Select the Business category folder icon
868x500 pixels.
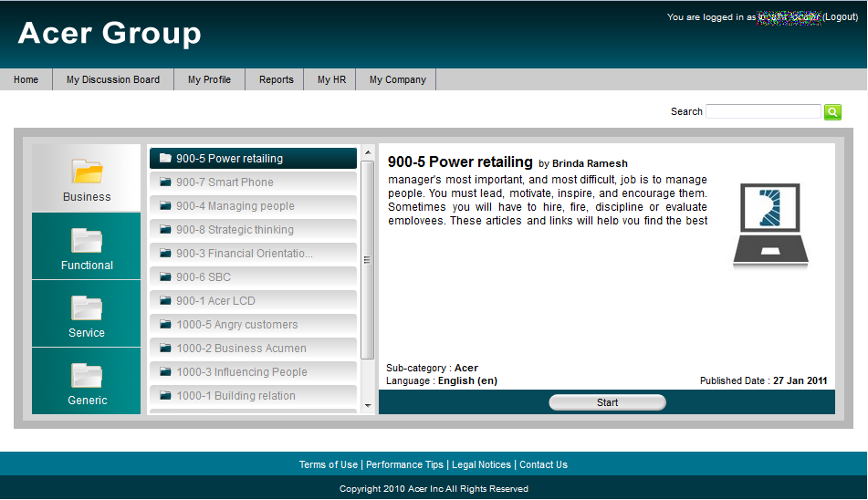[87, 172]
